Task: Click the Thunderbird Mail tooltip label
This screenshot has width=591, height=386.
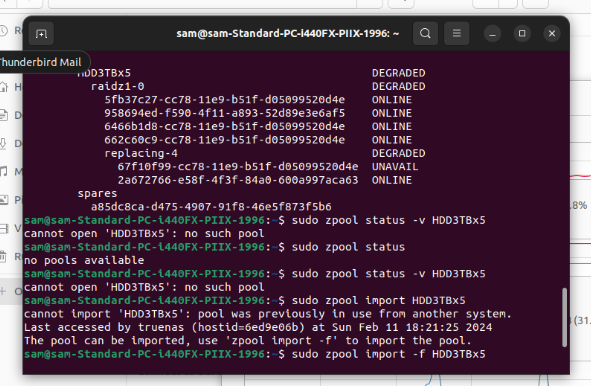Action: 40,62
